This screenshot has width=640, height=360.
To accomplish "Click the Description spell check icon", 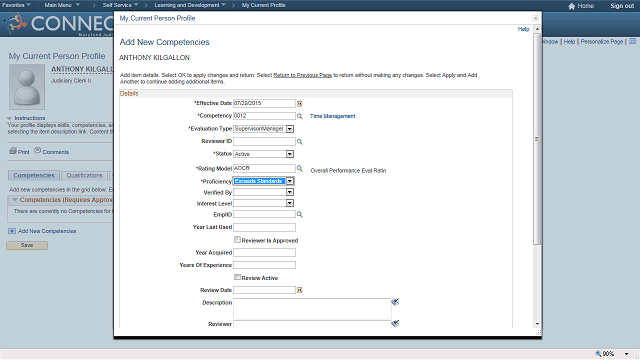I will pyautogui.click(x=395, y=302).
